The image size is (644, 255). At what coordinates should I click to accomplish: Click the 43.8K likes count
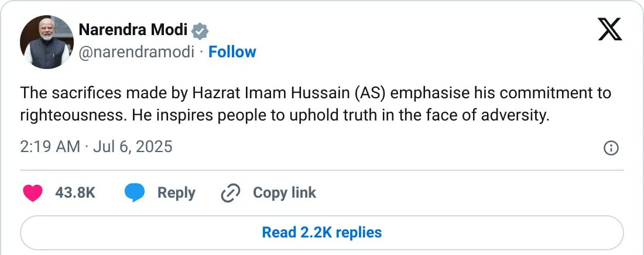75,193
